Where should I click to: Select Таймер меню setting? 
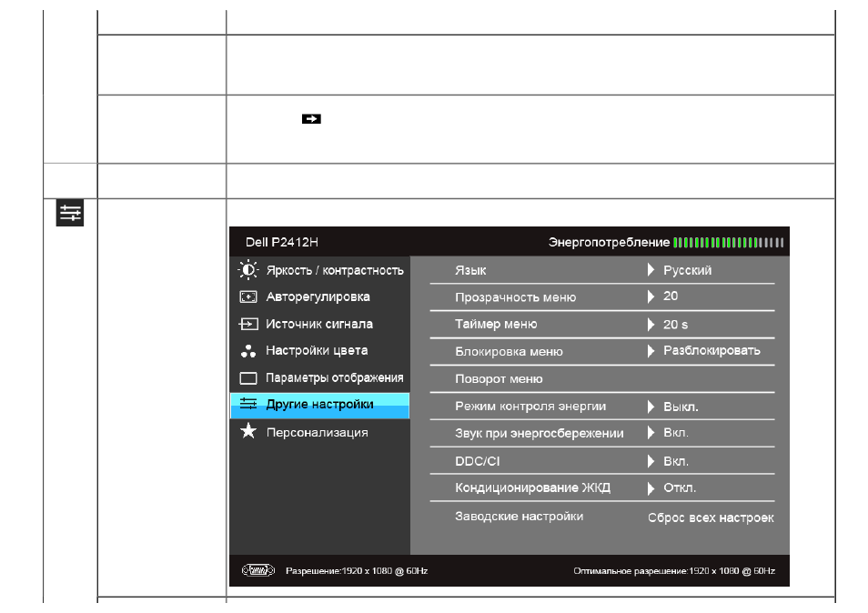click(x=496, y=324)
